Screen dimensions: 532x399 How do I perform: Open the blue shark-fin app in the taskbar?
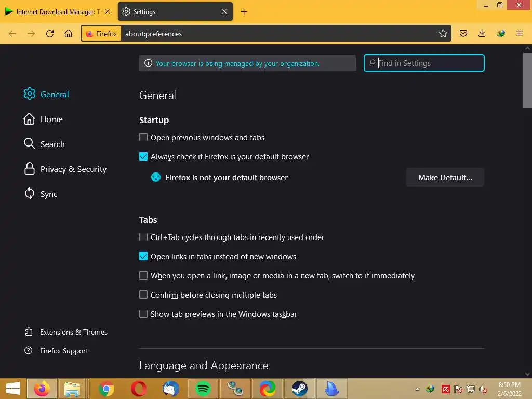[332, 389]
